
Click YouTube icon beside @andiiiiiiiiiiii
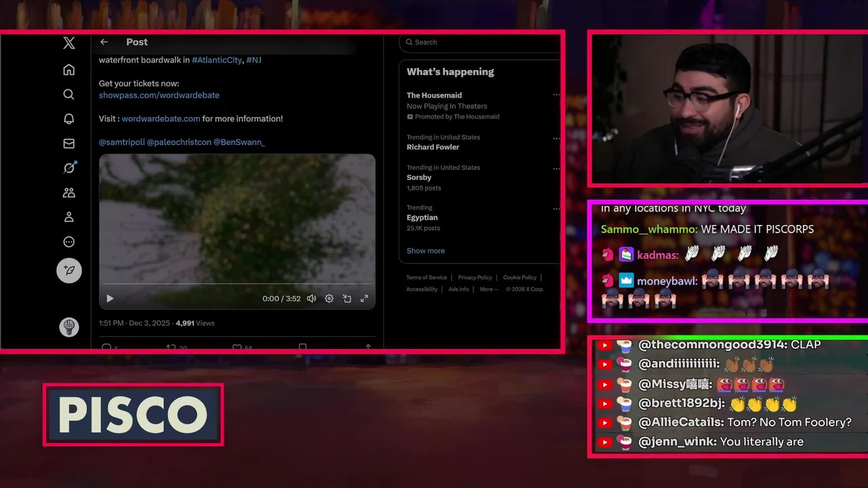(606, 365)
